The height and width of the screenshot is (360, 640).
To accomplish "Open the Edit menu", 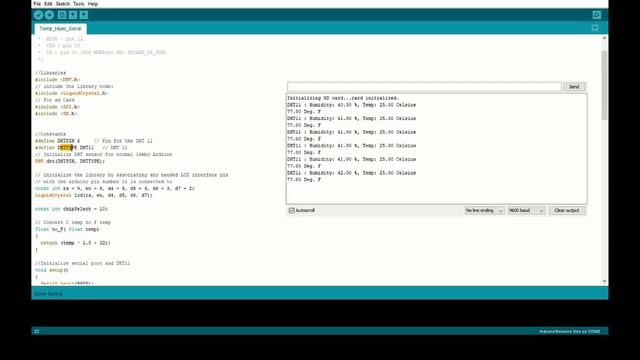I will pyautogui.click(x=48, y=4).
